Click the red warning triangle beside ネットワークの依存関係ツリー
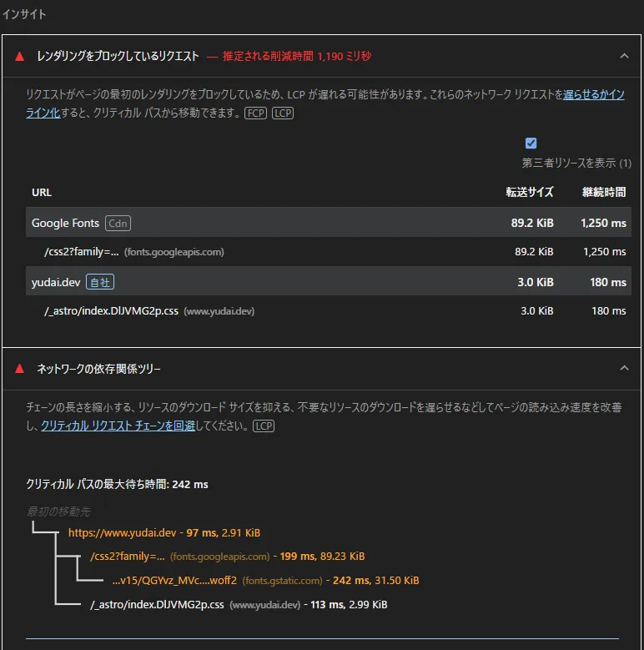The height and width of the screenshot is (650, 644). (19, 369)
